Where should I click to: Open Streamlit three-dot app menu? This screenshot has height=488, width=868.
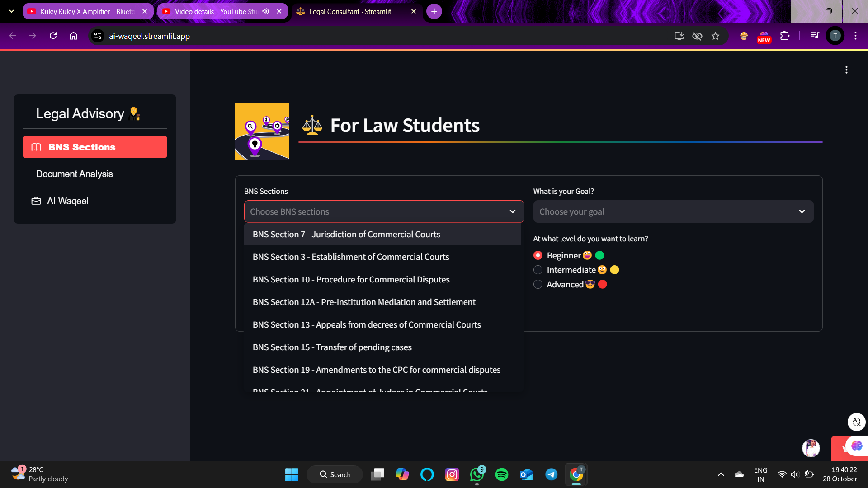846,70
